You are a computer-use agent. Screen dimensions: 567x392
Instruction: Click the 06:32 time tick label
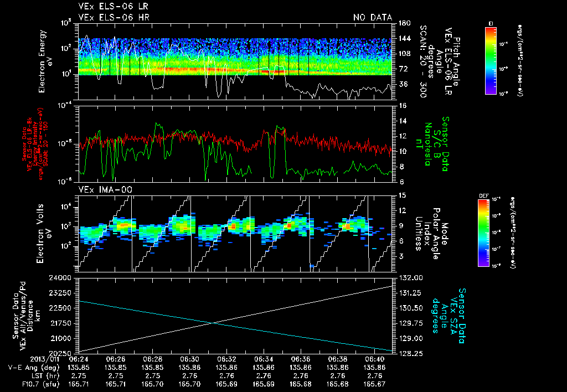pyautogui.click(x=226, y=359)
